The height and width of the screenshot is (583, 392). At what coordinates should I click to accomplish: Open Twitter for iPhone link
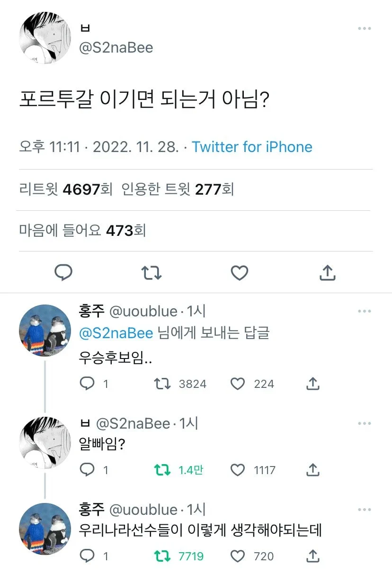coord(252,147)
